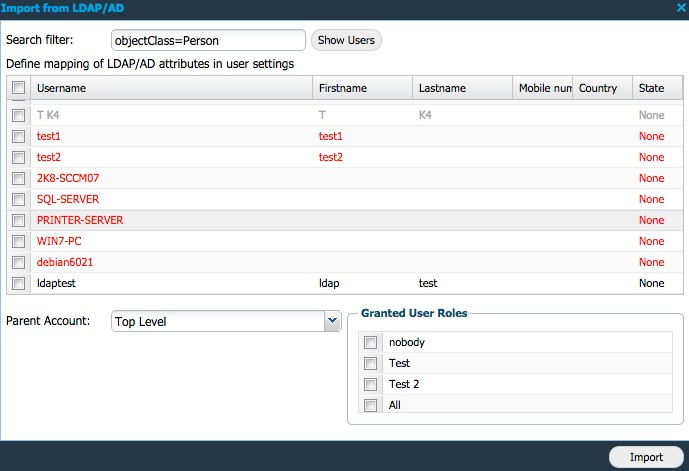
Task: Close the Import from LDAP/AD dialog
Action: tap(681, 8)
